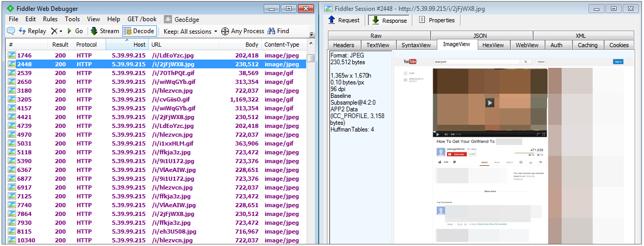The width and height of the screenshot is (644, 246).
Task: Show the Request inspectors in session window
Action: [344, 20]
